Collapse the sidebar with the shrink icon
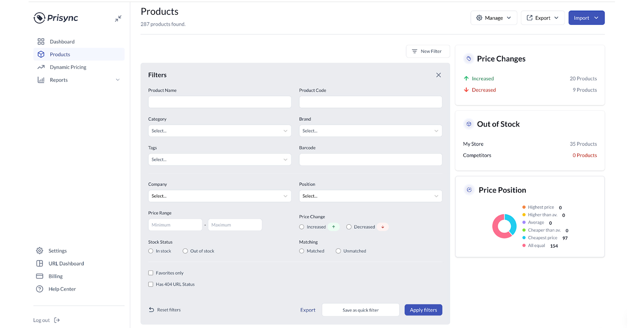 (118, 18)
